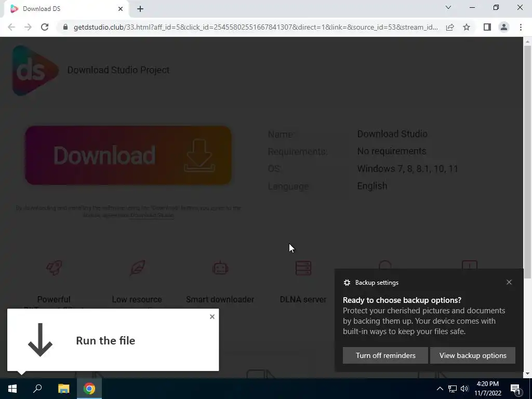Open Chrome three-dot menu
Image resolution: width=532 pixels, height=399 pixels.
pyautogui.click(x=521, y=27)
